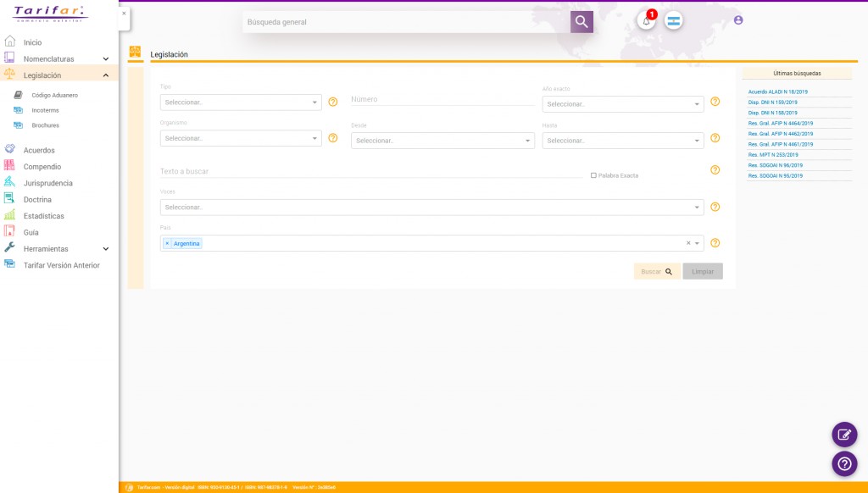Open the Tipo dropdown
This screenshot has width=868, height=493.
pos(241,102)
